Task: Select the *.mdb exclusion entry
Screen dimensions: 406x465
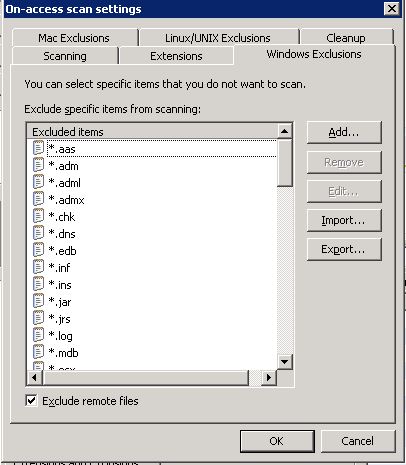Action: coord(63,353)
